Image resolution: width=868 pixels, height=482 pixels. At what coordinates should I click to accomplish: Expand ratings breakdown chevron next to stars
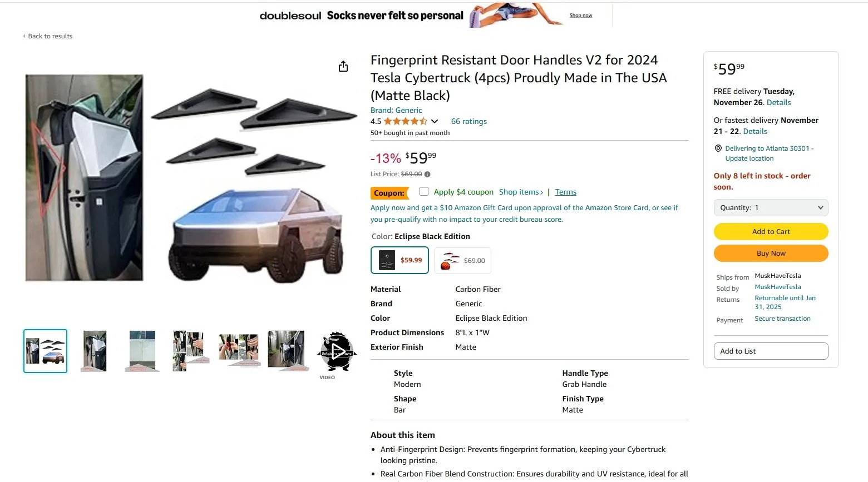tap(435, 121)
